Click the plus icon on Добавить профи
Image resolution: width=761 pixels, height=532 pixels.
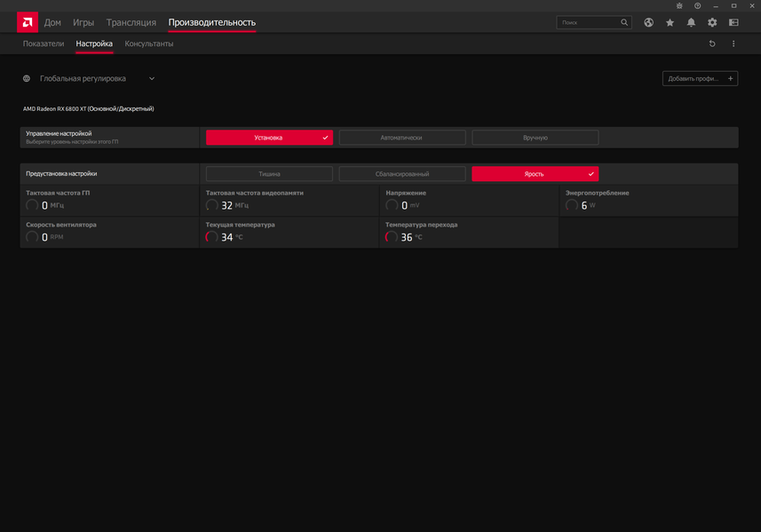(x=731, y=79)
